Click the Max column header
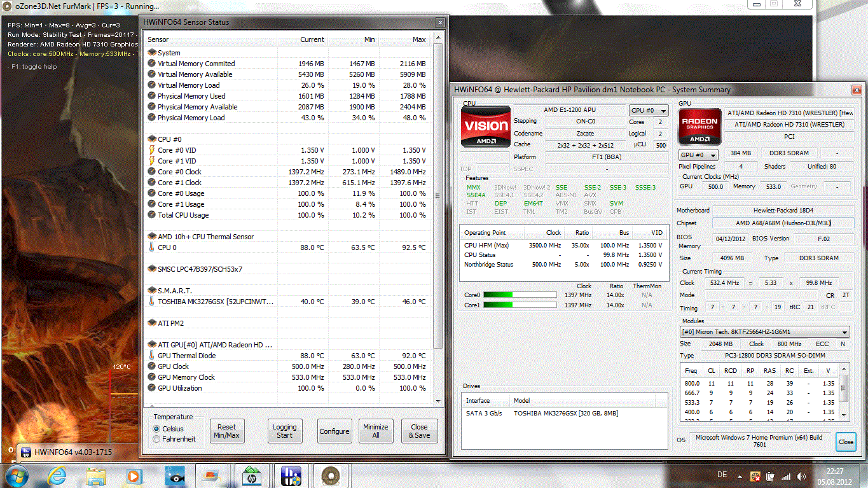Screen dimensions: 868x488 (x=404, y=39)
